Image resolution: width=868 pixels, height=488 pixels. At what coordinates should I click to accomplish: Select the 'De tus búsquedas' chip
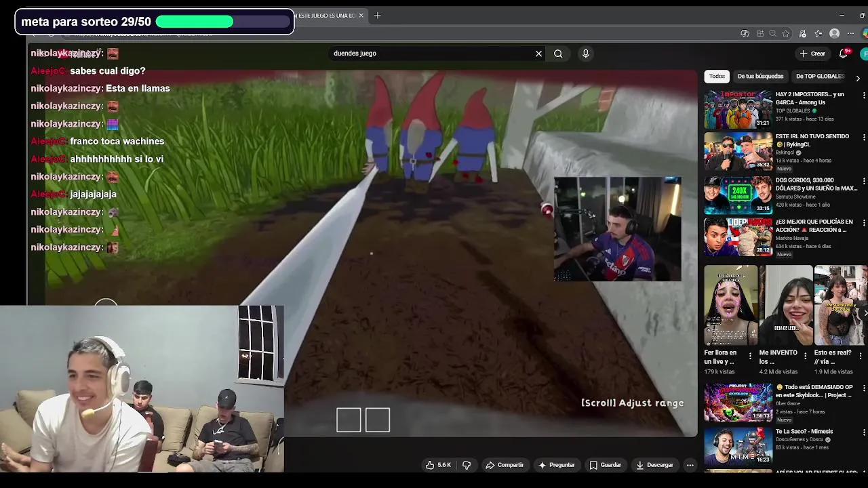pos(760,77)
